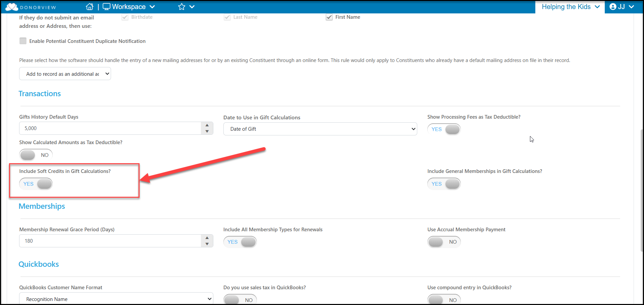Toggle 'Do you use sales tax in QuickBooks'

click(240, 300)
